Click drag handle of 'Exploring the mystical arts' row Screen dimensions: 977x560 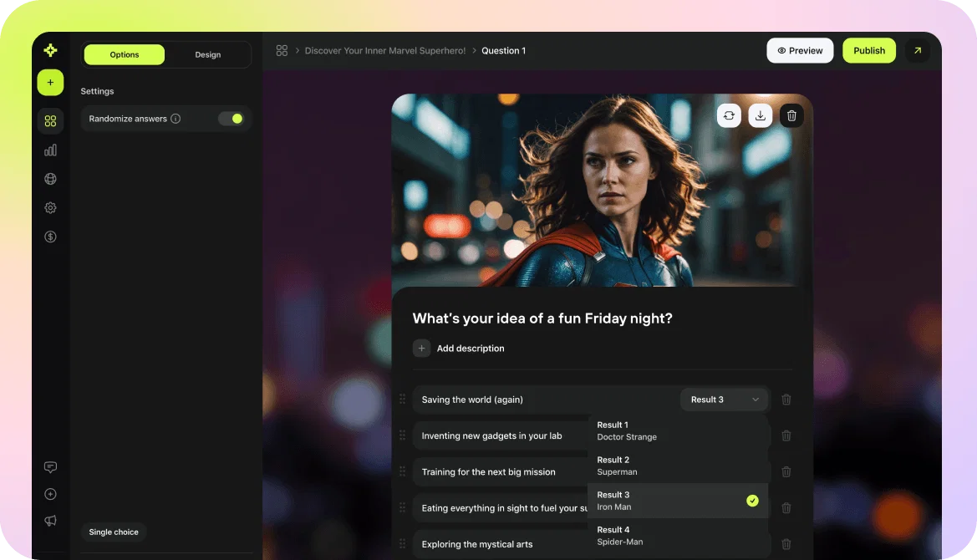pos(403,543)
